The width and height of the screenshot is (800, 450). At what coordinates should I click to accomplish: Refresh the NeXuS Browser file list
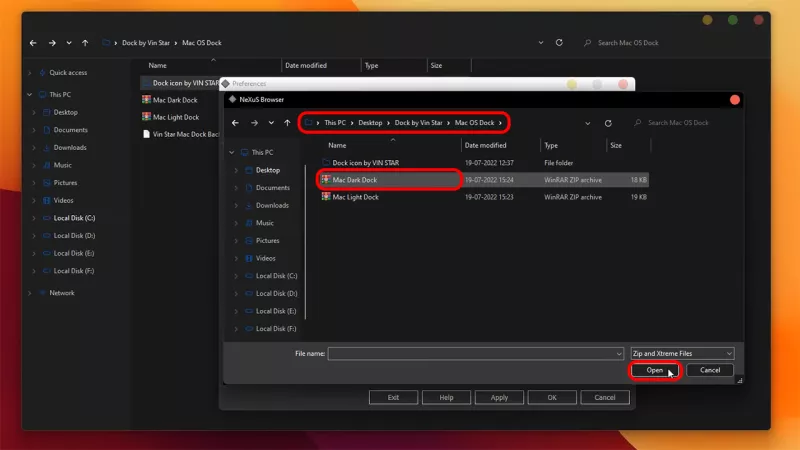tap(608, 123)
